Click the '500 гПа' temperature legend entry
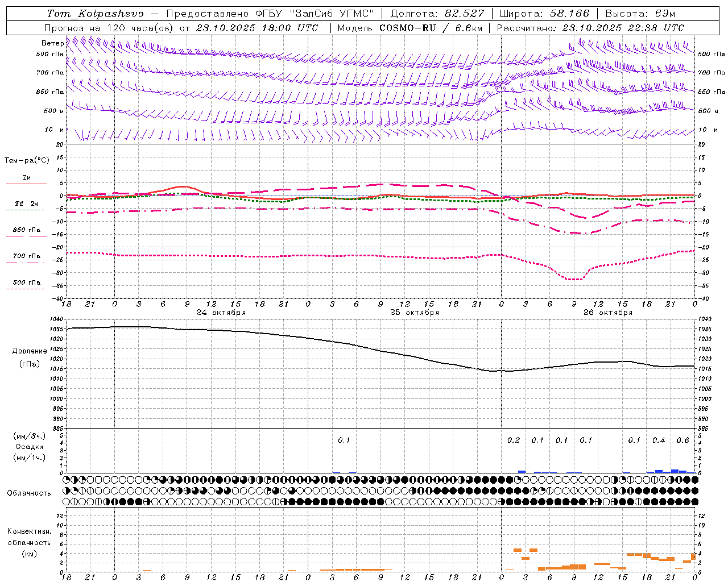The height and width of the screenshot is (582, 728). point(26,282)
